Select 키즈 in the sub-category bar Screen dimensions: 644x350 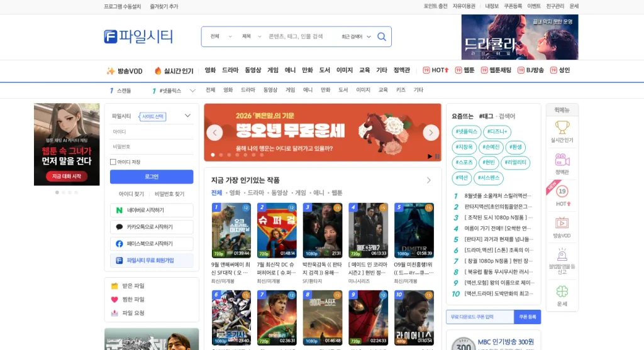[401, 90]
